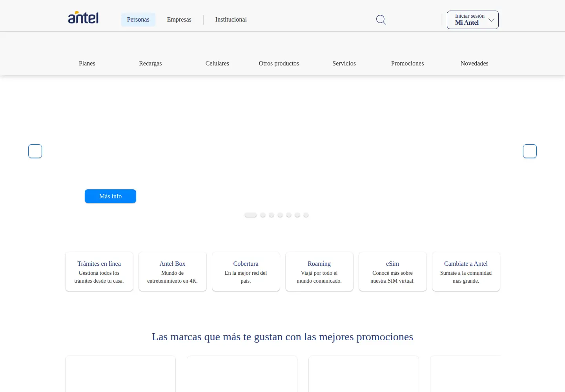Open the eSim card

pos(393,272)
